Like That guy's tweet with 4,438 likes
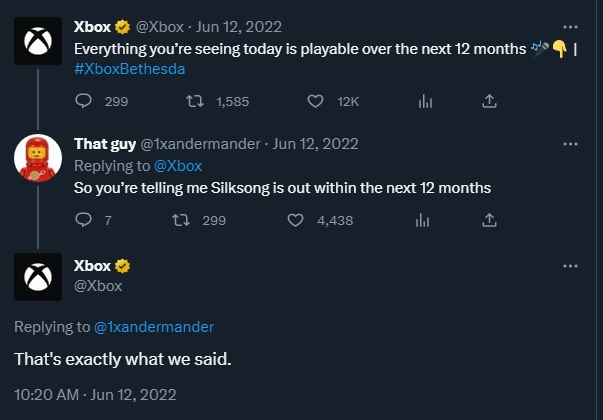Screen dimensions: 603x420 (x=295, y=220)
